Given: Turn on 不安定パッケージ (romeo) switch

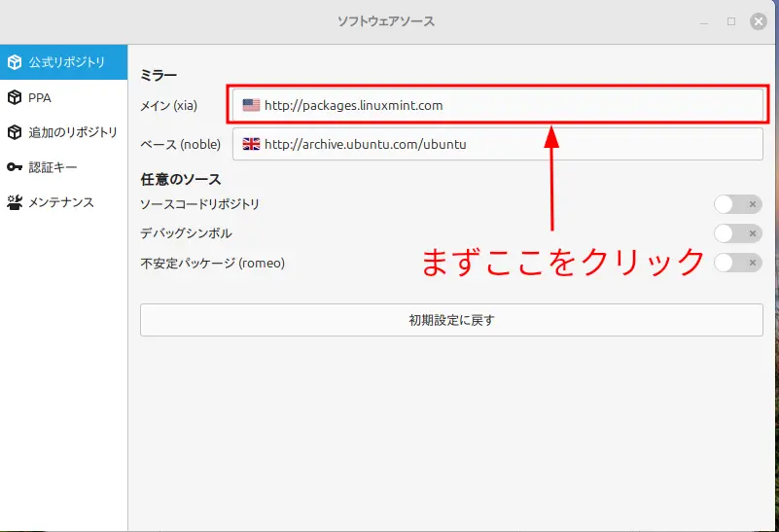Looking at the screenshot, I should 738,263.
